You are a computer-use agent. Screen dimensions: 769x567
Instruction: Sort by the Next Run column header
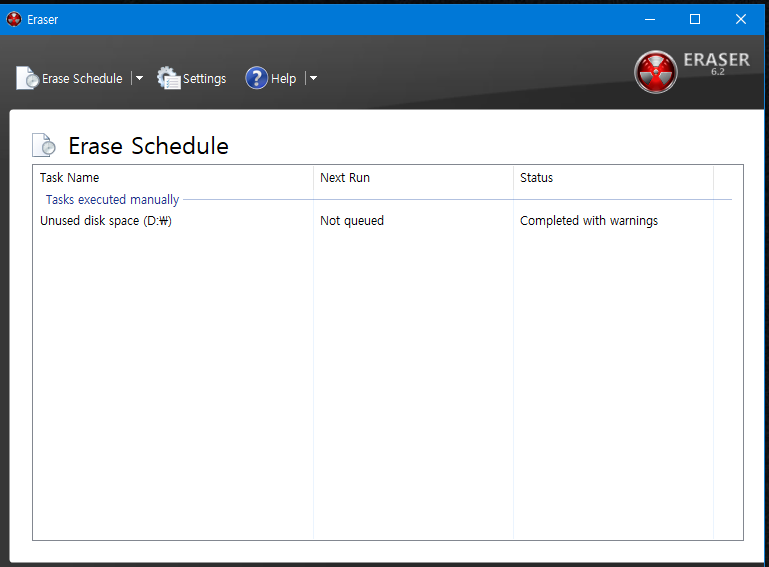pyautogui.click(x=413, y=178)
